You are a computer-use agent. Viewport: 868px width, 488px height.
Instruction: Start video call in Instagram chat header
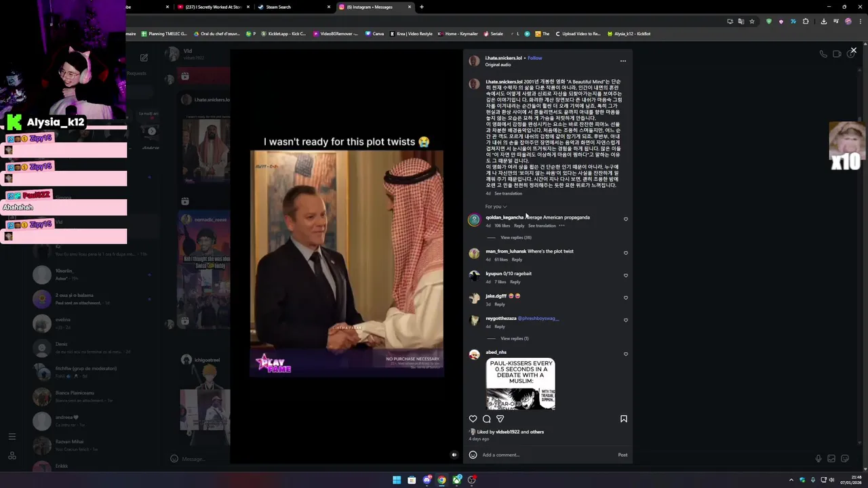pos(837,54)
